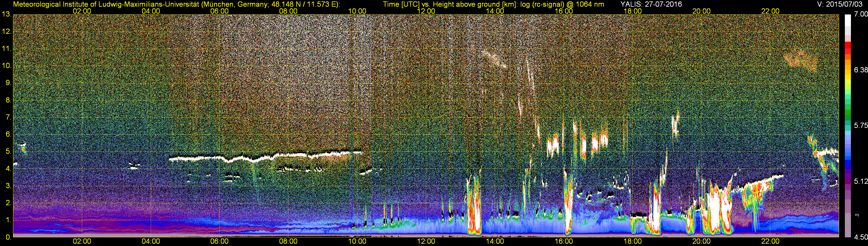Select the 18:00 tick label on bottom axis
Image resolution: width=868 pixels, height=246 pixels.
click(632, 241)
